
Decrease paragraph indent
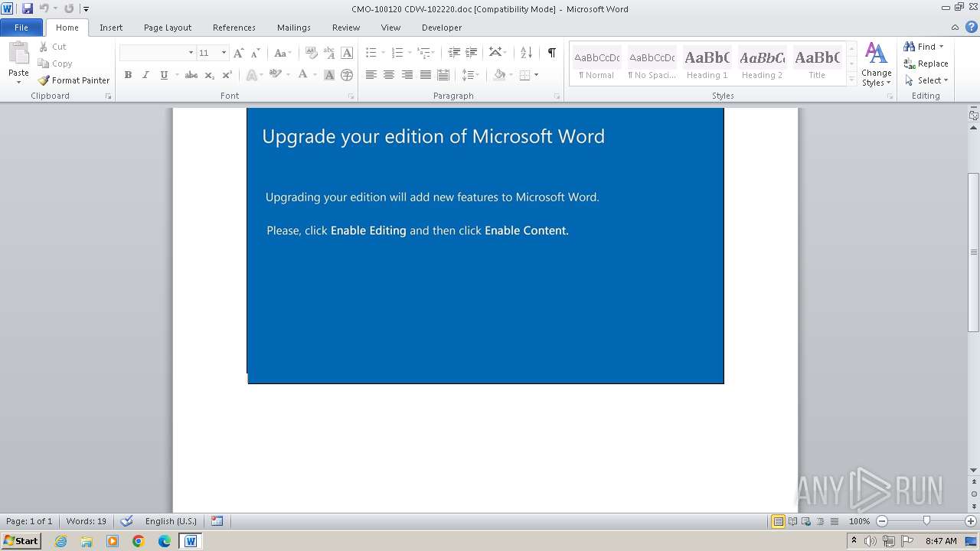tap(454, 53)
